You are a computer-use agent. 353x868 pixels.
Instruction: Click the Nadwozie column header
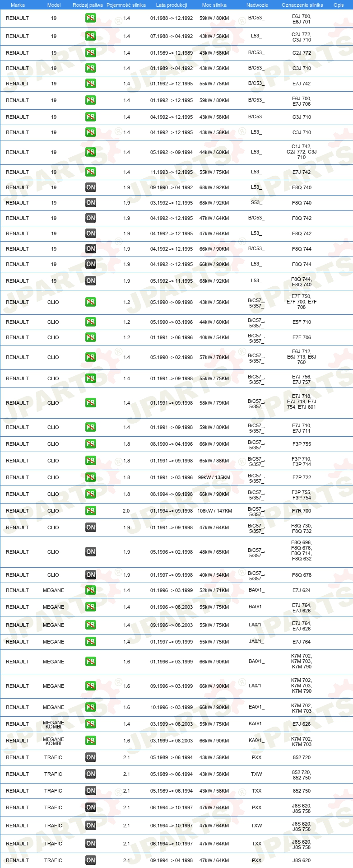click(x=257, y=5)
